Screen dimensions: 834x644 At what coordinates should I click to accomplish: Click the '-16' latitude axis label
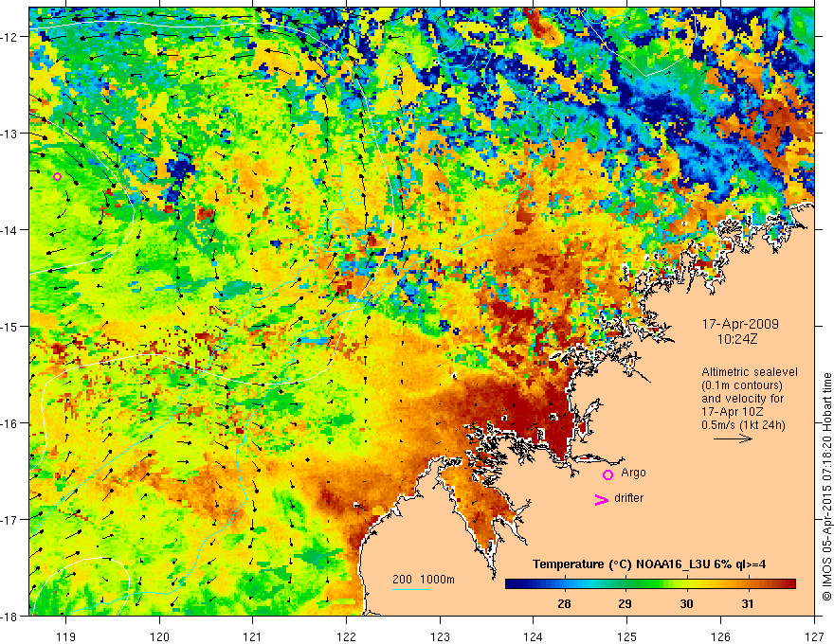pyautogui.click(x=10, y=423)
